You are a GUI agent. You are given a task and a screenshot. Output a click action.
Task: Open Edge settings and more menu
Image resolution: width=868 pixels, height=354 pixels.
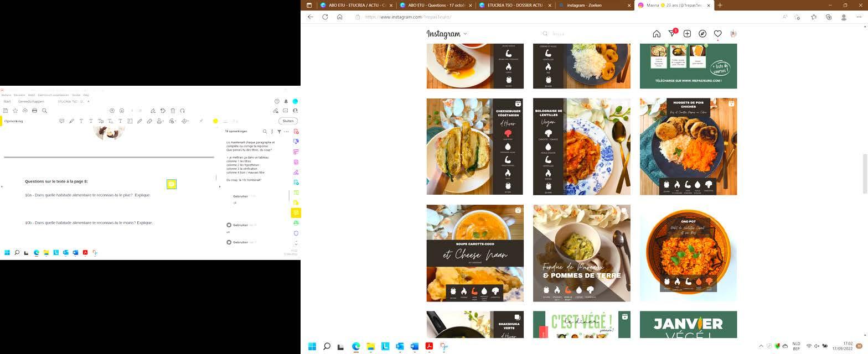click(x=859, y=17)
